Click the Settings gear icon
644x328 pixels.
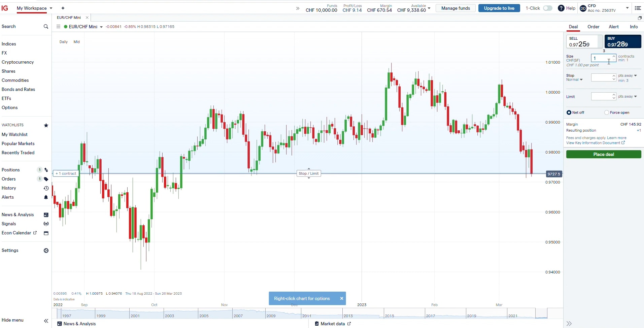point(46,251)
